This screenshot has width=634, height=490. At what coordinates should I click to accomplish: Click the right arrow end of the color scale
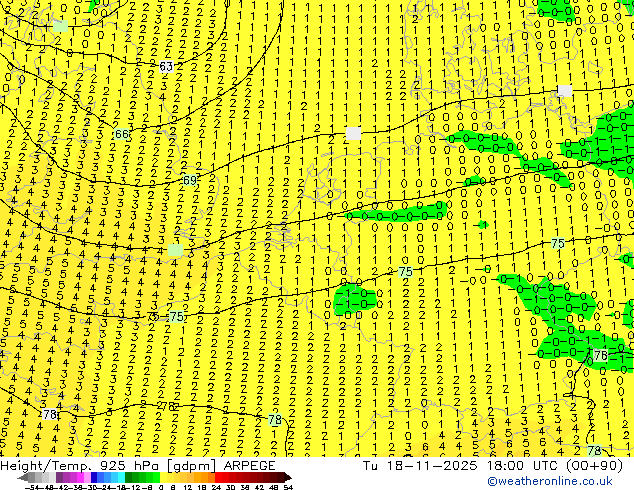(287, 478)
